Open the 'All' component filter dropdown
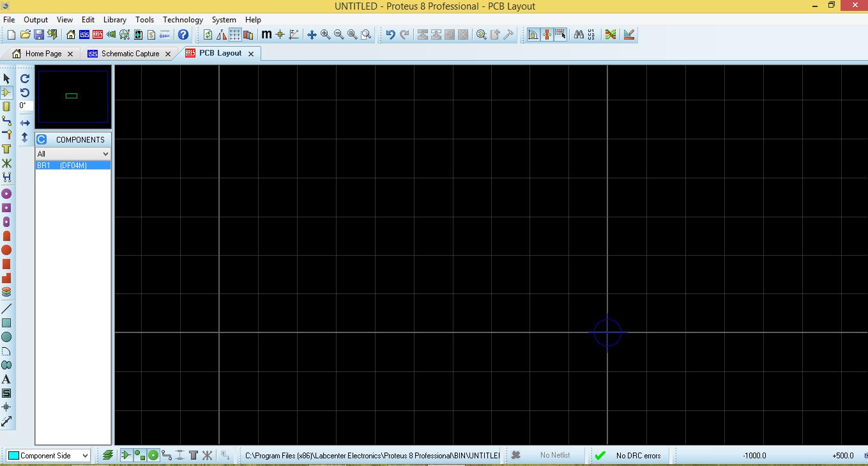The image size is (868, 466). click(73, 153)
